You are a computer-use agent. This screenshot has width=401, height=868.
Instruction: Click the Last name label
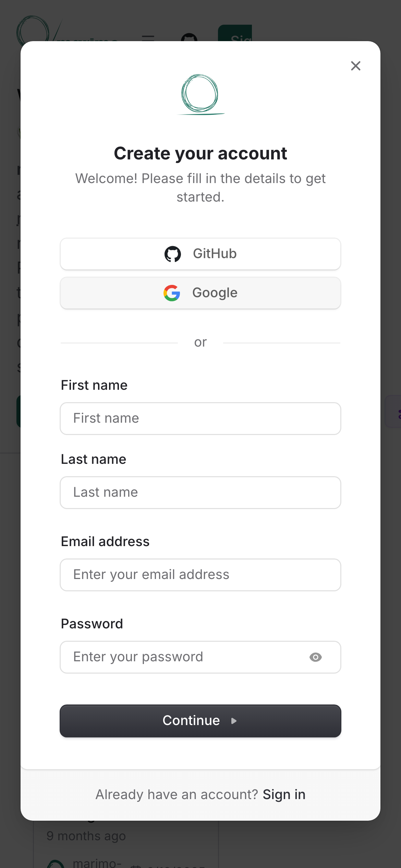pos(94,459)
